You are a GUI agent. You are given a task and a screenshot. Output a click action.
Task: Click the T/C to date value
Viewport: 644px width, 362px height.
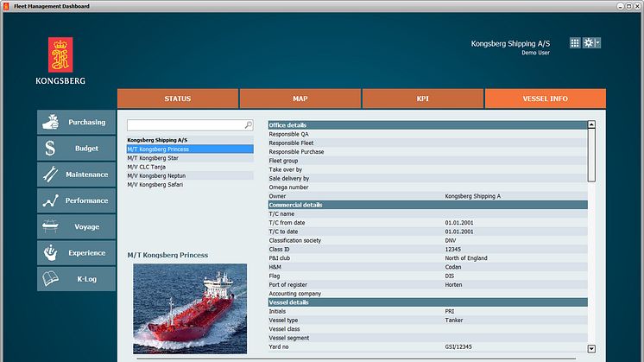point(459,232)
